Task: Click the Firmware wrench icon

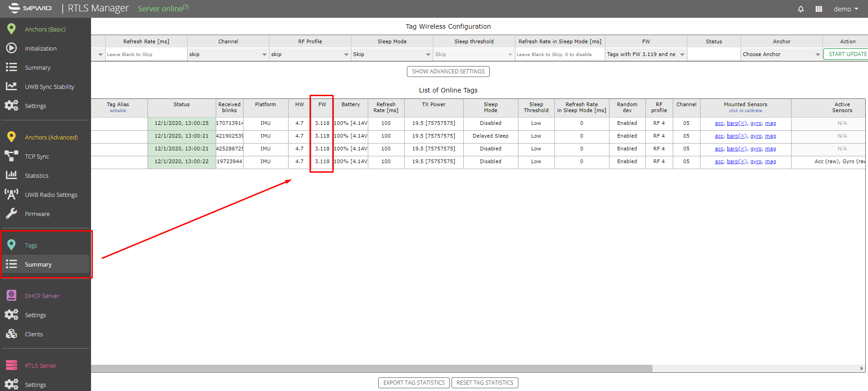Action: pyautogui.click(x=11, y=213)
